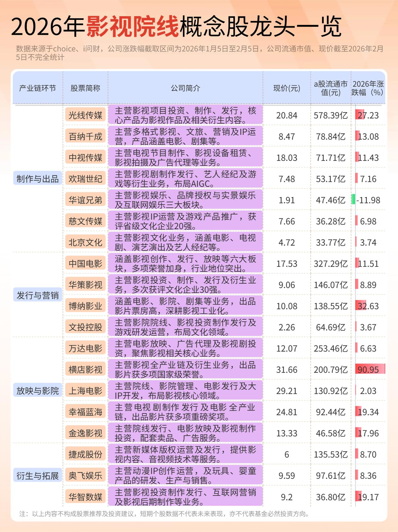
Task: Select the 衍生与拓展 category label
Action: pos(38,475)
